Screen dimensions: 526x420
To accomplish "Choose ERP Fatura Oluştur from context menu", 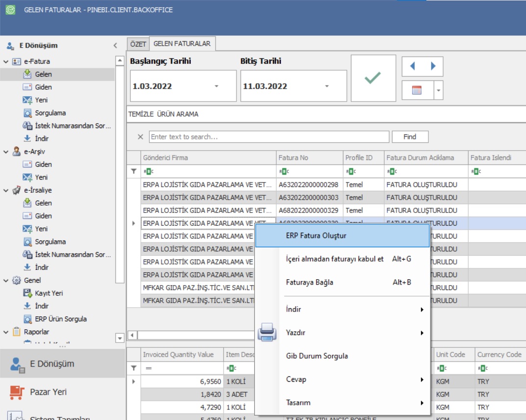I will pyautogui.click(x=316, y=236).
